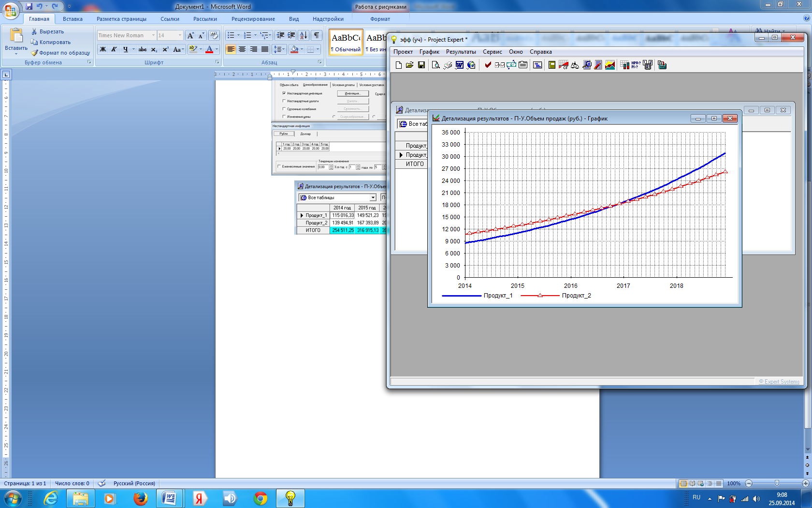Image resolution: width=812 pixels, height=508 pixels.
Task: Apply red font color swatch
Action: (209, 49)
